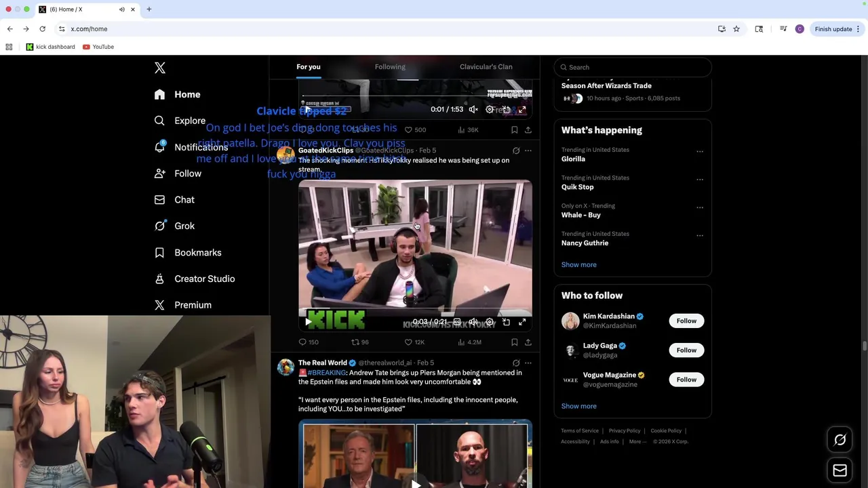Open more options for Glorilla trend

[700, 151]
